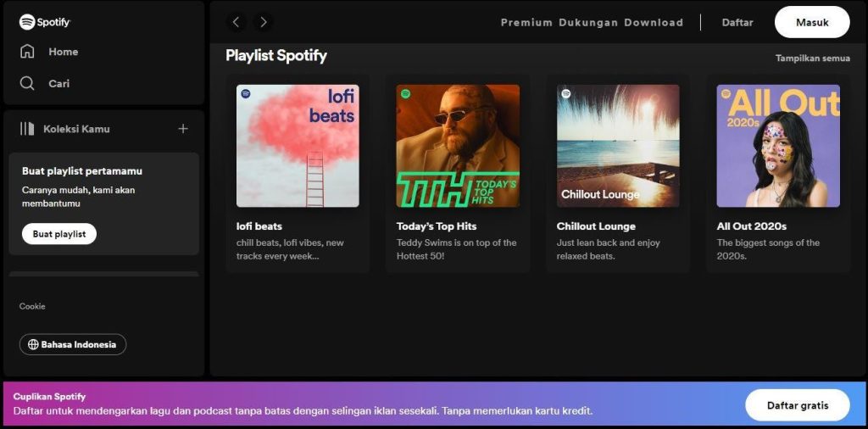Click the Cookie link in sidebar
The height and width of the screenshot is (429, 868).
tap(32, 306)
